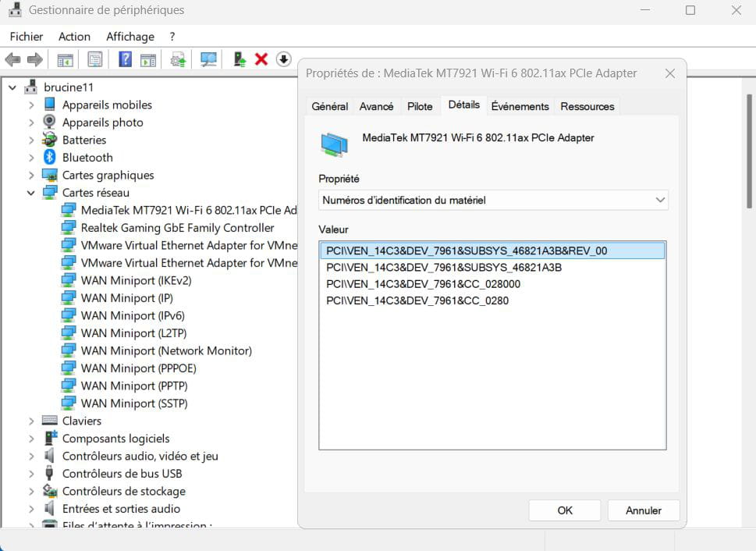Open the Affichage menu
756x551 pixels.
(130, 37)
